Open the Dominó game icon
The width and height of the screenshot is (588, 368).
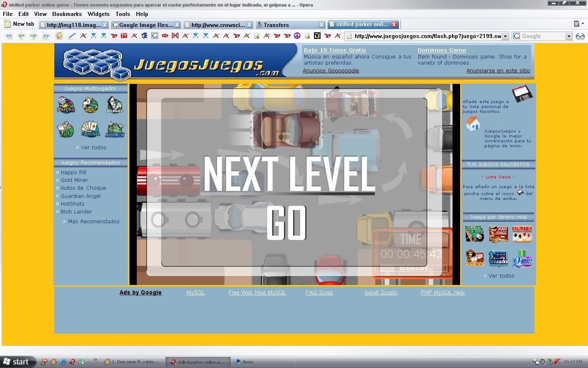tap(115, 105)
